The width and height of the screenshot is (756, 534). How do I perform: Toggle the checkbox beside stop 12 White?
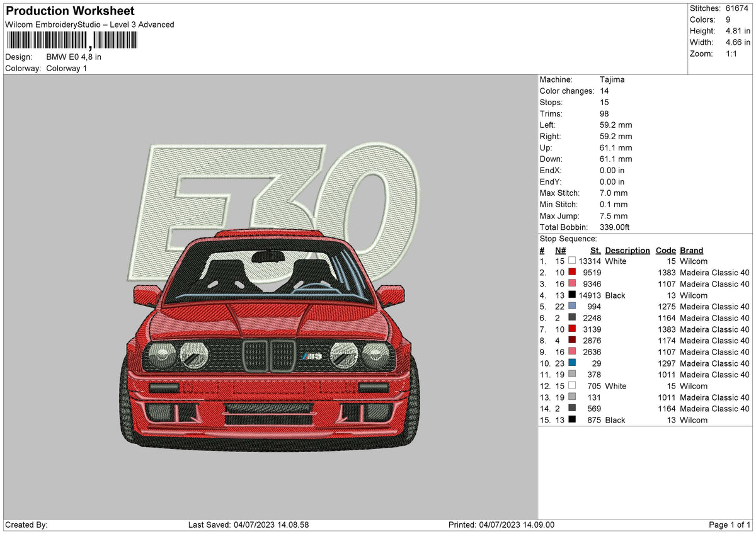click(x=572, y=386)
